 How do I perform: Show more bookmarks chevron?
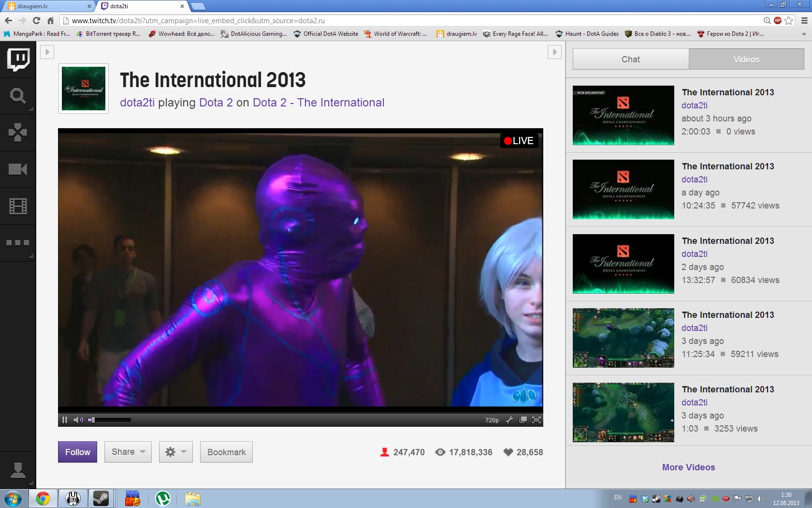(804, 34)
